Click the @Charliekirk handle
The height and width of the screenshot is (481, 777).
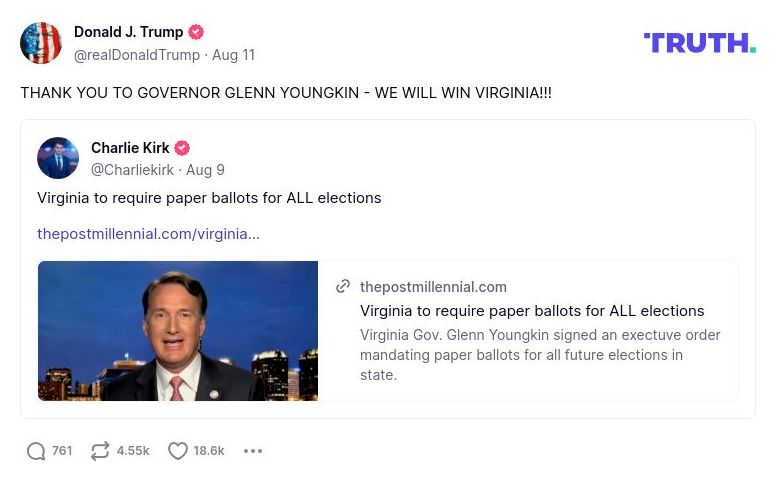[x=132, y=170]
